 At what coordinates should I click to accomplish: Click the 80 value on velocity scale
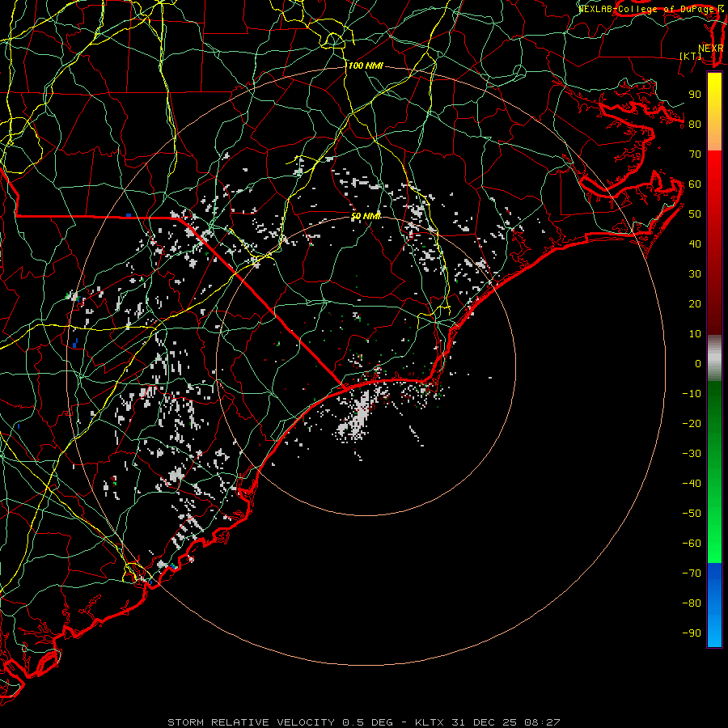[695, 124]
